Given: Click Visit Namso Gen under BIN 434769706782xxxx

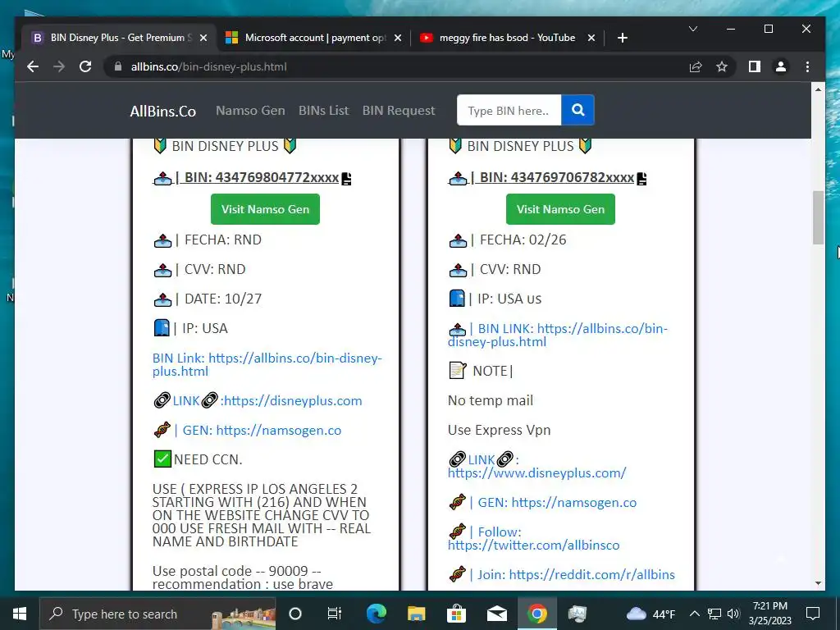Looking at the screenshot, I should click(560, 209).
